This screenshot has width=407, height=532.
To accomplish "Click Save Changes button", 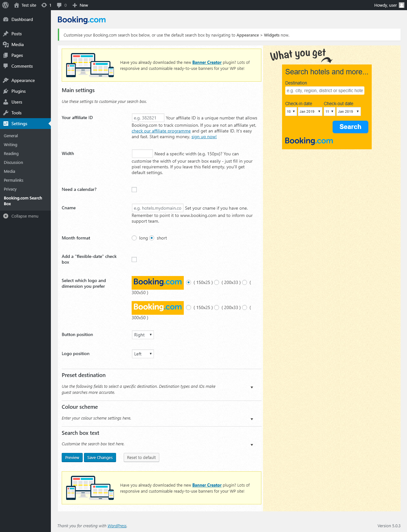I will click(100, 458).
